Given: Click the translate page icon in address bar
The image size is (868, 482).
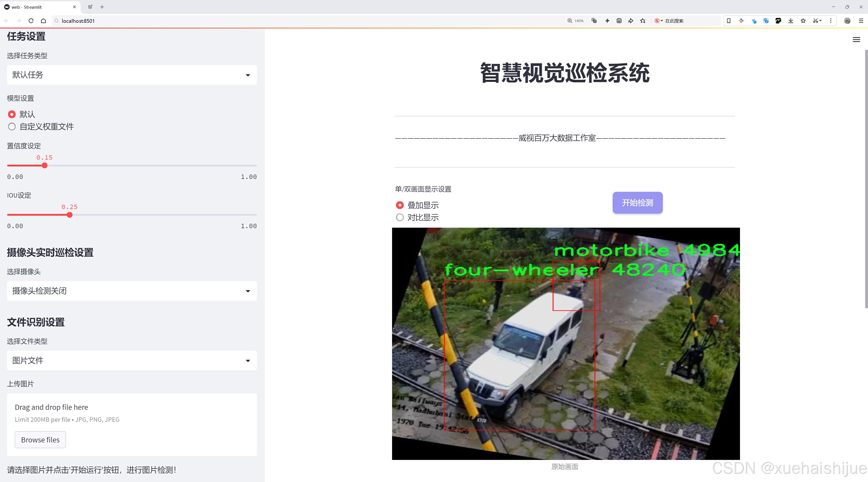Looking at the screenshot, I should click(594, 21).
